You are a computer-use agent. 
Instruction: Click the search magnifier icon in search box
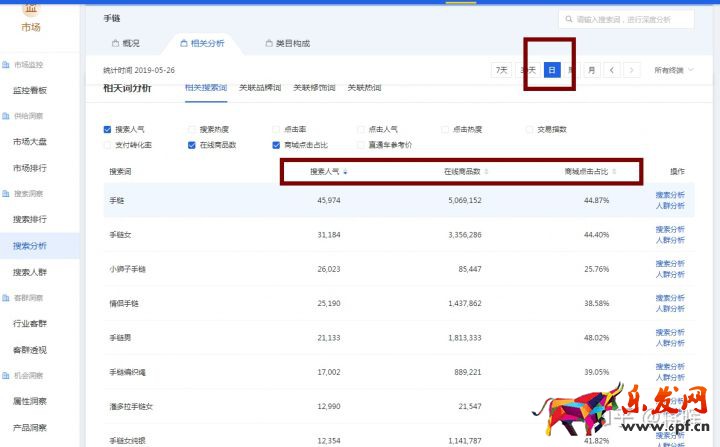coord(568,19)
